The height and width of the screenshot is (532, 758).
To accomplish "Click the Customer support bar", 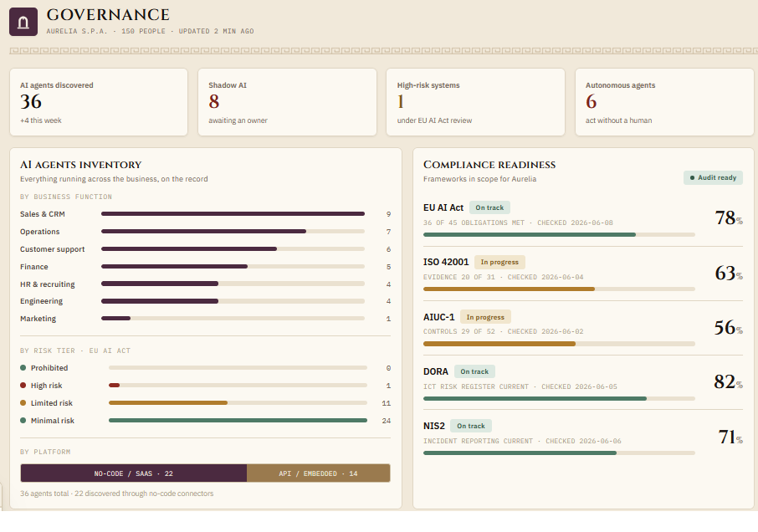I will 233,248.
